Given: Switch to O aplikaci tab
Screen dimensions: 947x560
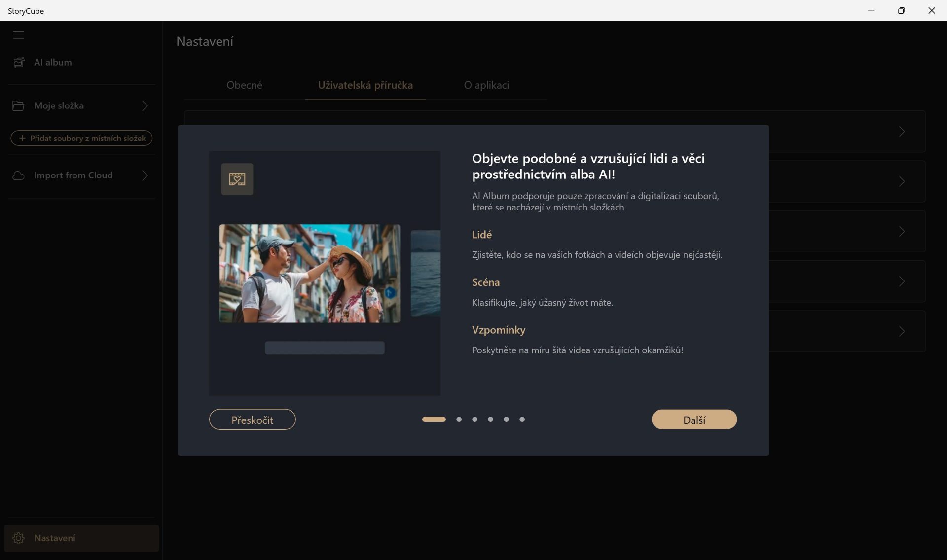Looking at the screenshot, I should coord(486,85).
